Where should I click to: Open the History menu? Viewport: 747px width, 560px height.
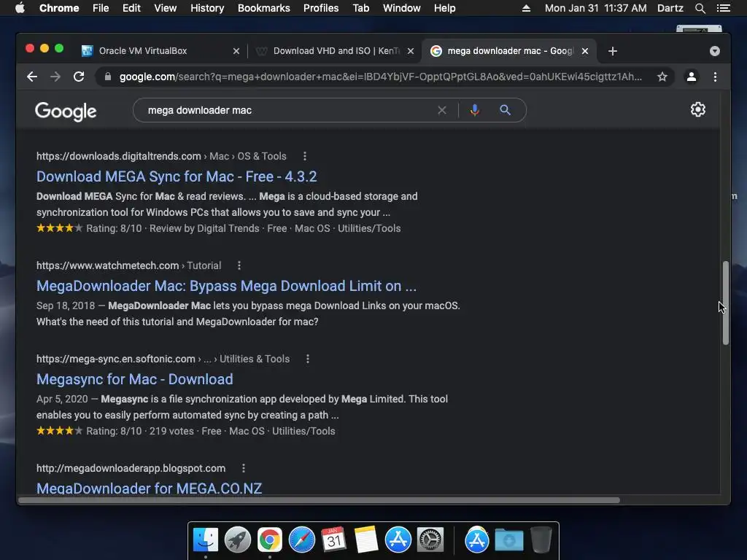(207, 8)
